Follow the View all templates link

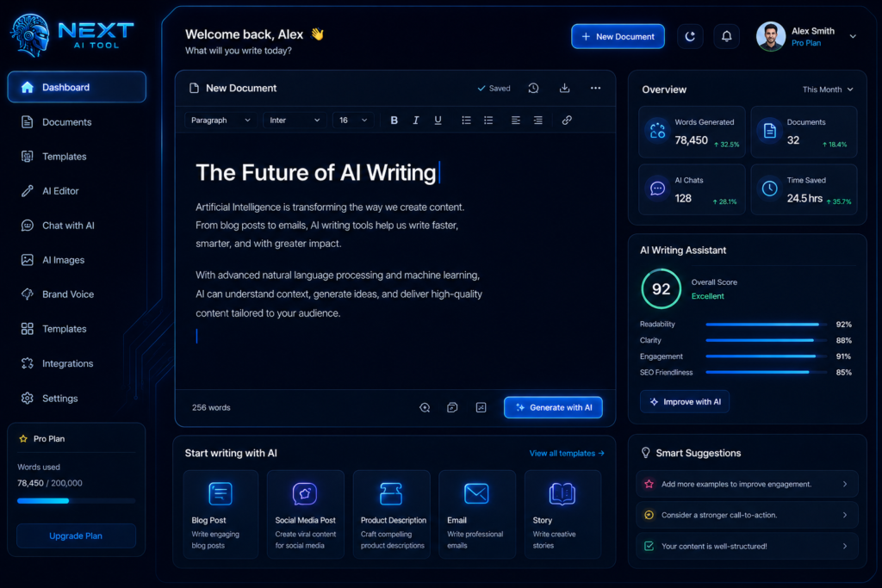click(567, 453)
